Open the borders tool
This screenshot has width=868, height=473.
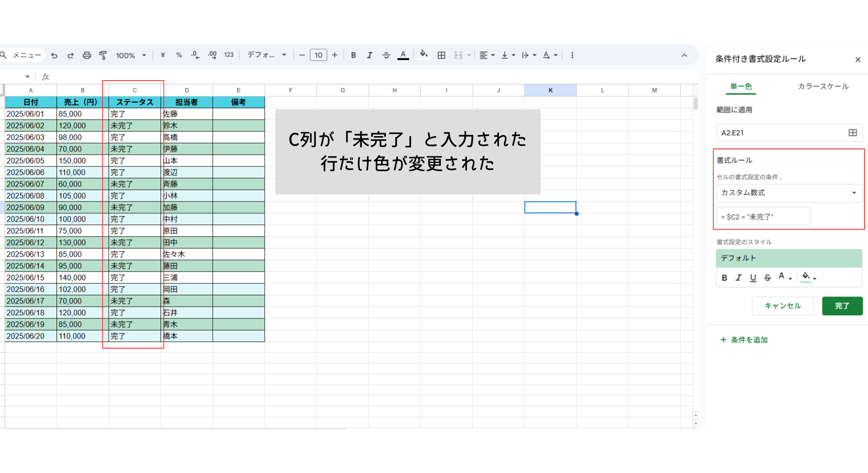441,55
